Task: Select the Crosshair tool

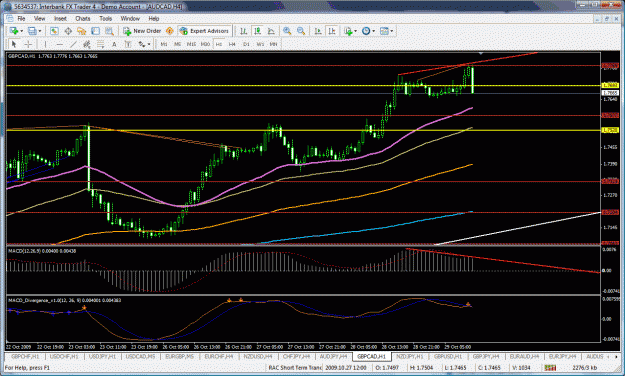Action: tap(28, 44)
